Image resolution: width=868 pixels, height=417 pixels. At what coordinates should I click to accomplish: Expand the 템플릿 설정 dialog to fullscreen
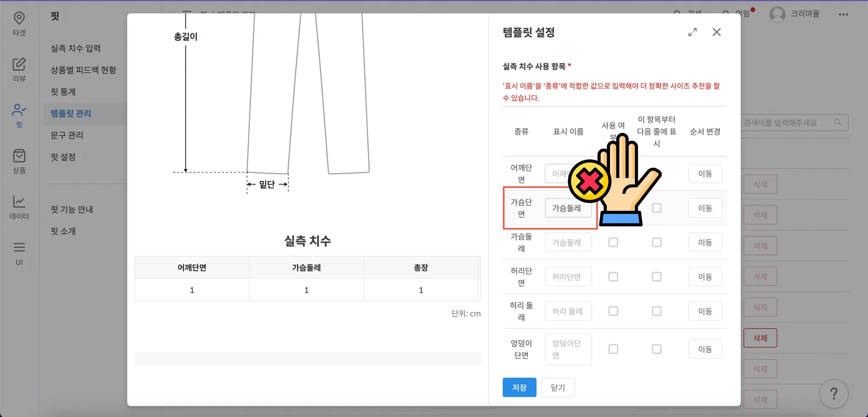click(x=693, y=32)
